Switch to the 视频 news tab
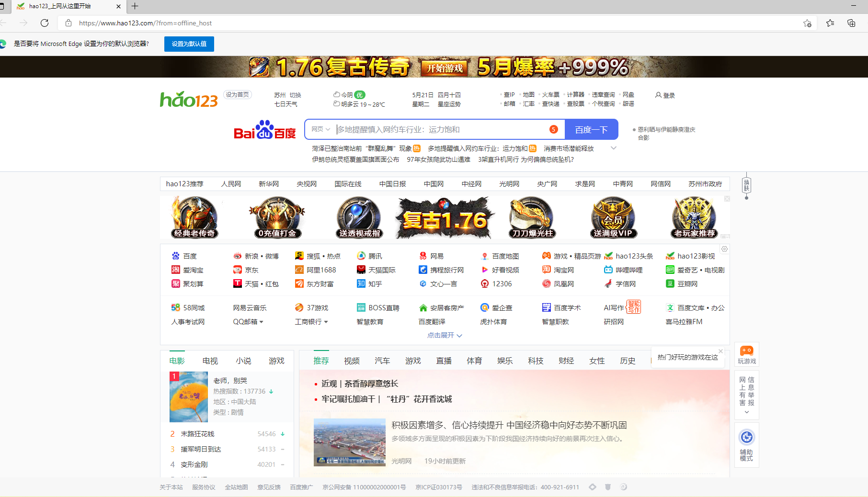This screenshot has height=497, width=868. pos(352,361)
